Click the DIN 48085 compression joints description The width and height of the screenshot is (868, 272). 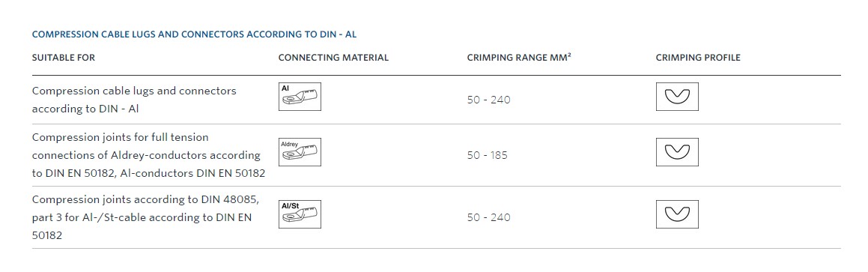tap(145, 217)
